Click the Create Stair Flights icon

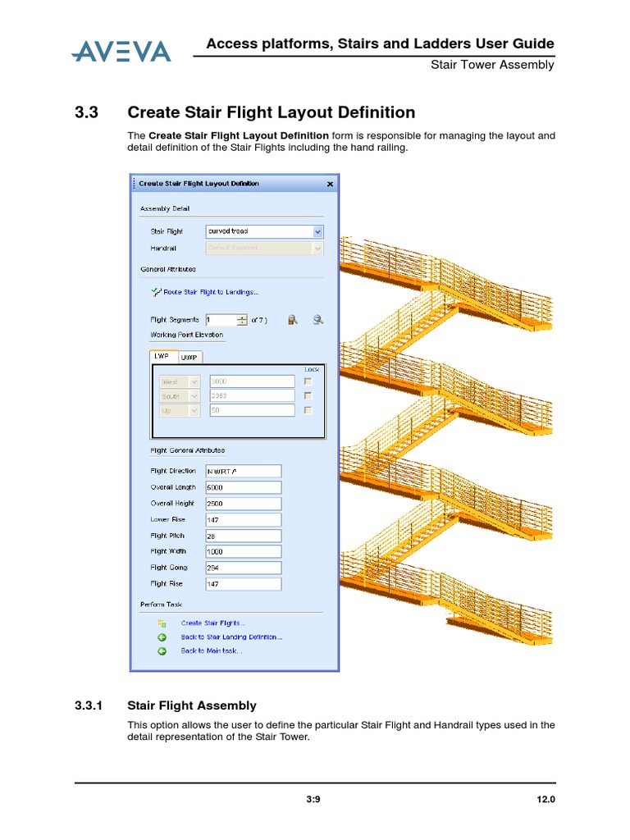pos(162,623)
